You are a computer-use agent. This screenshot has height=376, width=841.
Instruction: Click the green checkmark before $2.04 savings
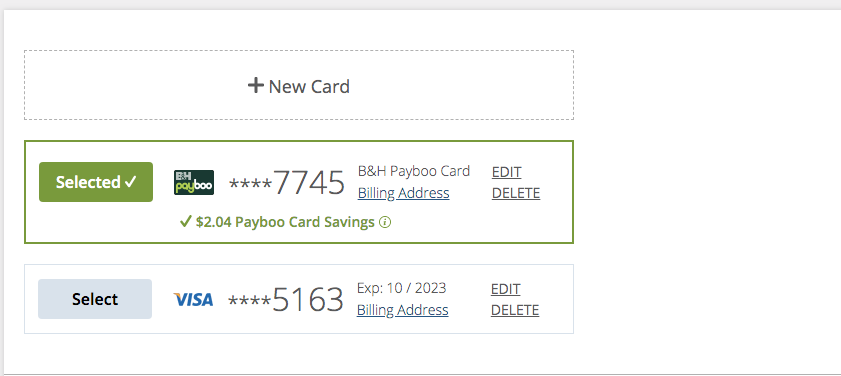186,222
